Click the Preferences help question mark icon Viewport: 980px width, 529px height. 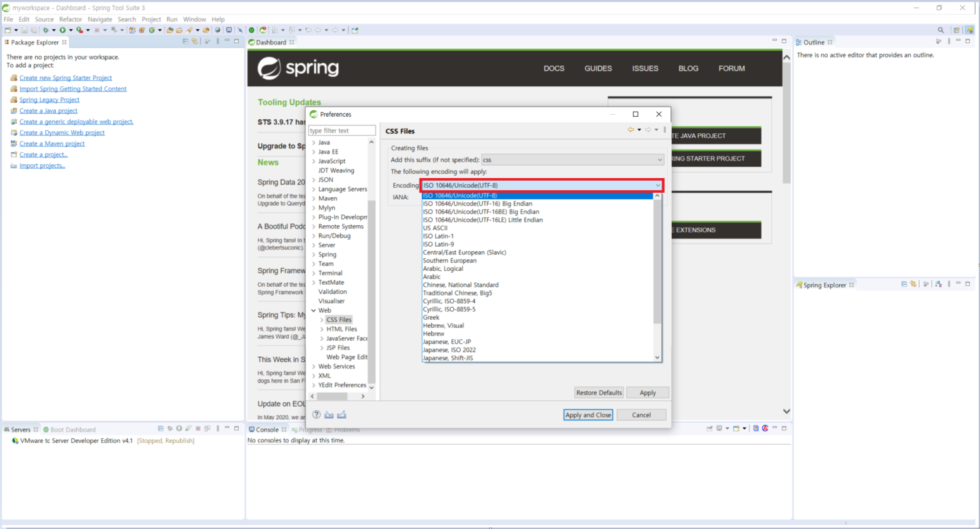coord(316,415)
